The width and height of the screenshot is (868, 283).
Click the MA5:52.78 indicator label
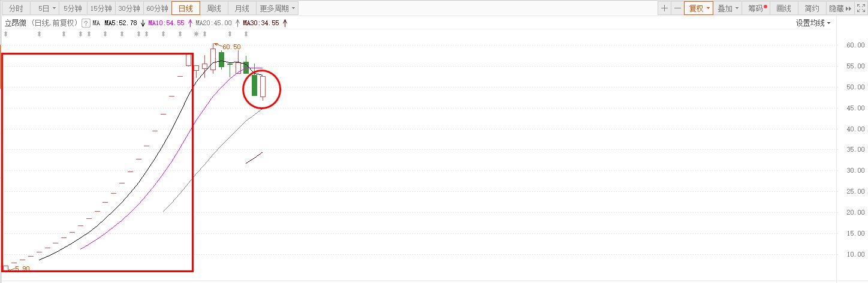point(121,23)
